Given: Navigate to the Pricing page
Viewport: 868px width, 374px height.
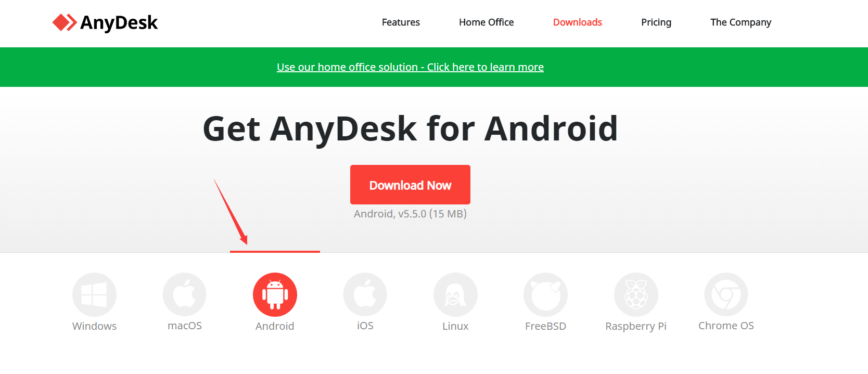Looking at the screenshot, I should tap(656, 22).
